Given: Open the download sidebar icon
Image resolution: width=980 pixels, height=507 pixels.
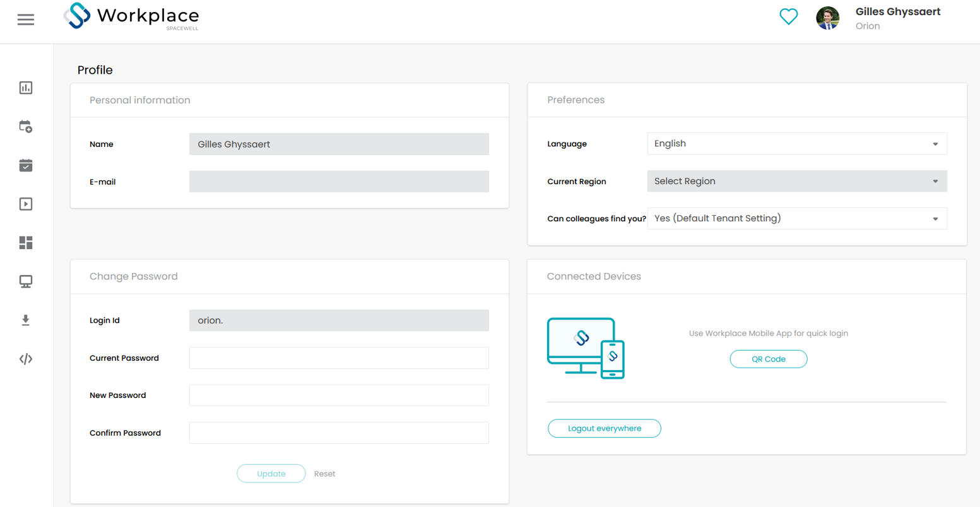Looking at the screenshot, I should pos(26,320).
